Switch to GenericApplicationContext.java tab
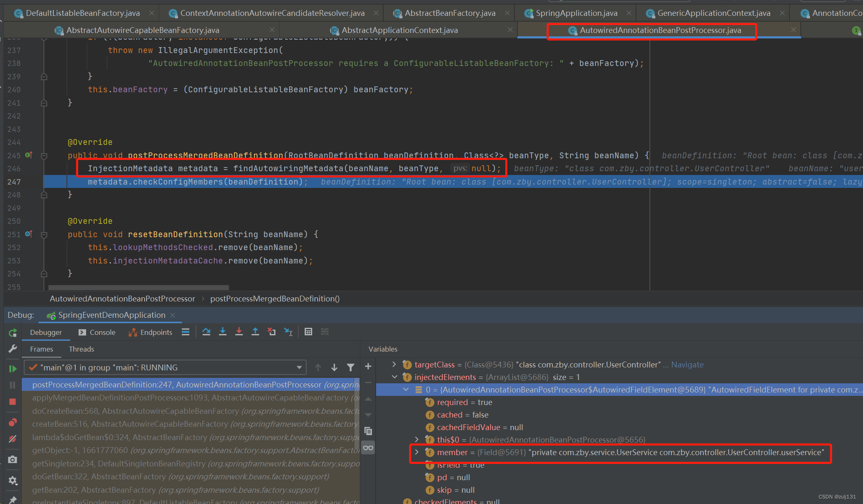 (x=714, y=13)
